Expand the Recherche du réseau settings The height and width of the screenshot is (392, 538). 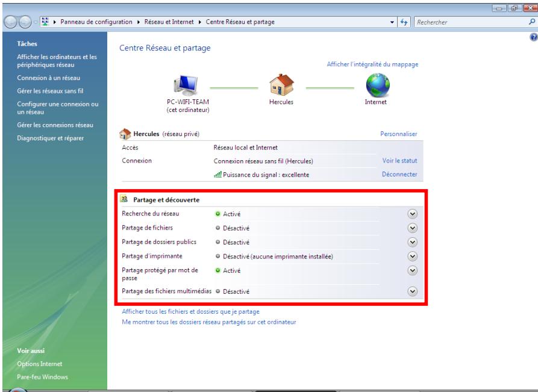click(x=413, y=214)
